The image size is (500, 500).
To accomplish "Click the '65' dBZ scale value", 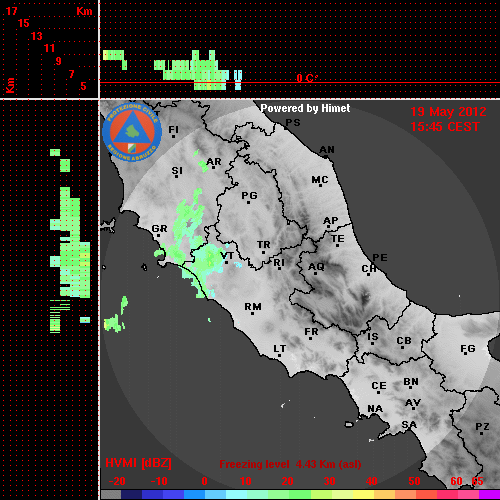I will [x=477, y=481].
